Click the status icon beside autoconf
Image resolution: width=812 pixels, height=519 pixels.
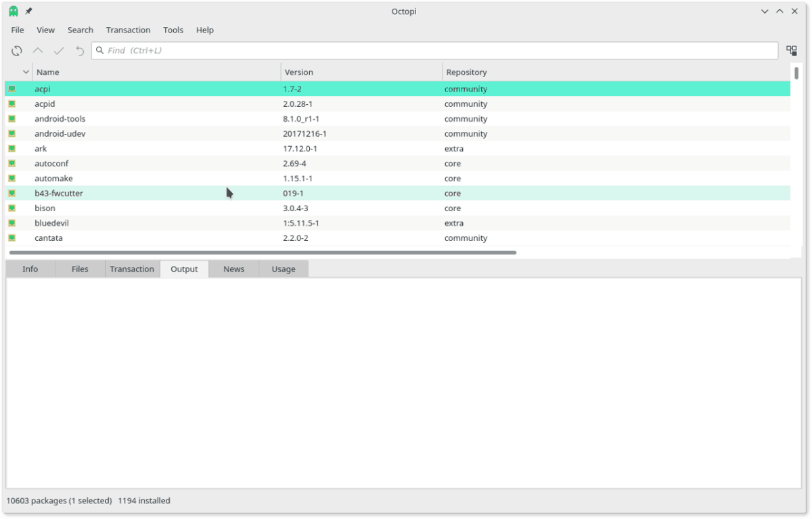coord(12,164)
